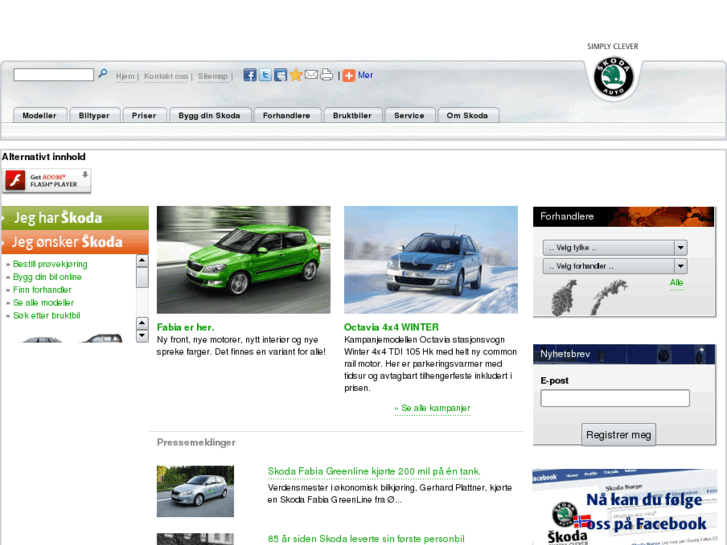Click the MySpace share icon
Screen dimensions: 727x545
coord(281,75)
